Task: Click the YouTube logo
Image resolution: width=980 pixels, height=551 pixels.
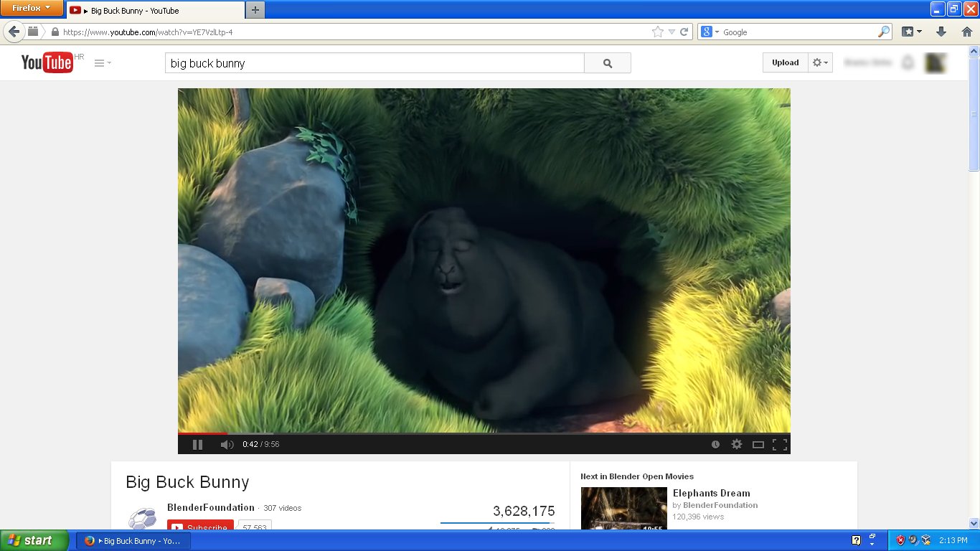Action: [x=47, y=63]
